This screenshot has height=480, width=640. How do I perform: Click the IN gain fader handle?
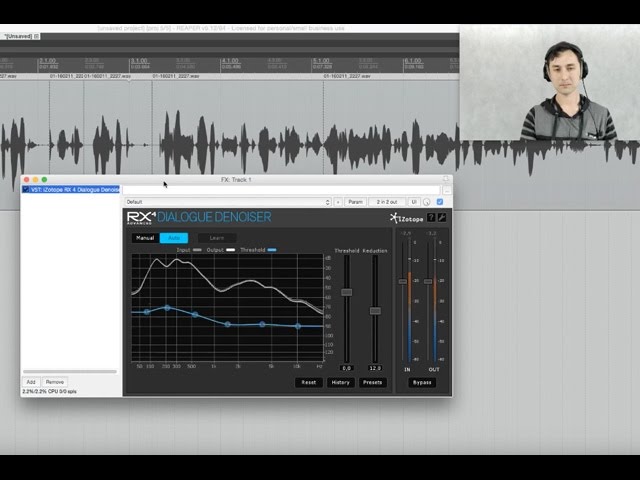pyautogui.click(x=402, y=282)
